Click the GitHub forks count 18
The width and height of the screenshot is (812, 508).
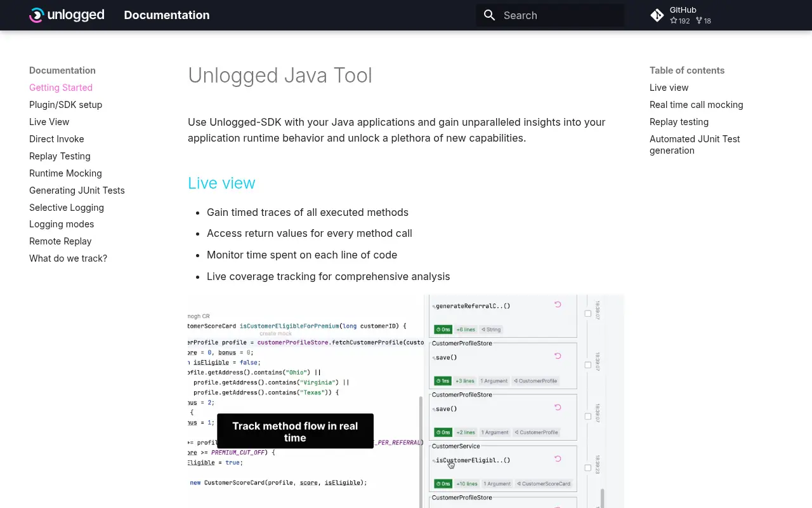coord(704,21)
